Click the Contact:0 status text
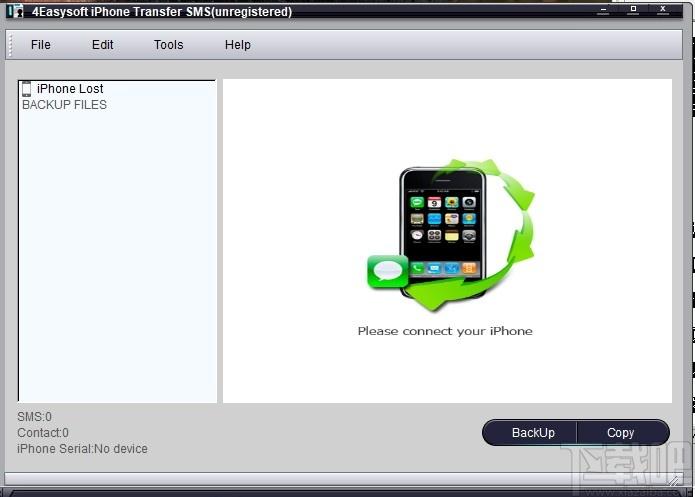695x497 pixels. (x=43, y=433)
